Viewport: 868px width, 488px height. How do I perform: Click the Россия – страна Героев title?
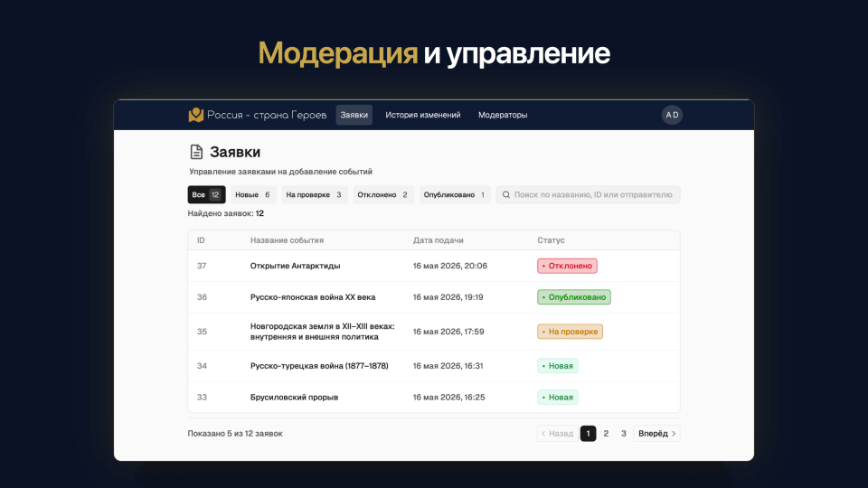(267, 115)
